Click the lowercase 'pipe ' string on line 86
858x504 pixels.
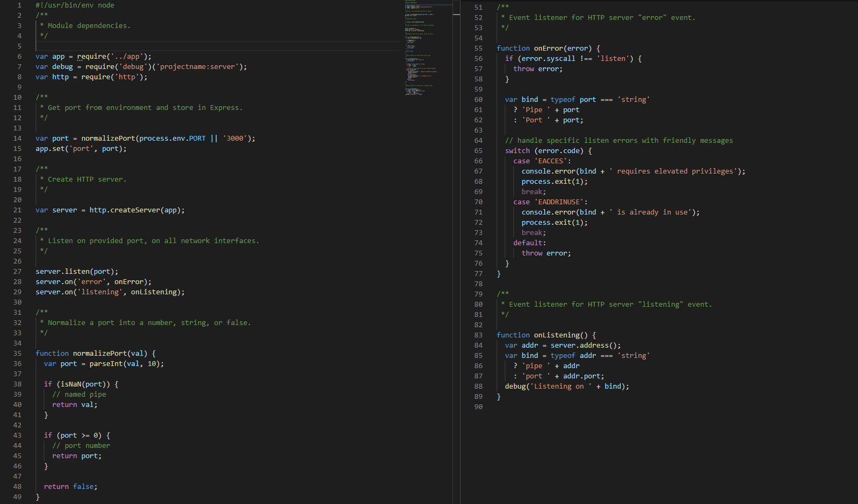[536, 365]
